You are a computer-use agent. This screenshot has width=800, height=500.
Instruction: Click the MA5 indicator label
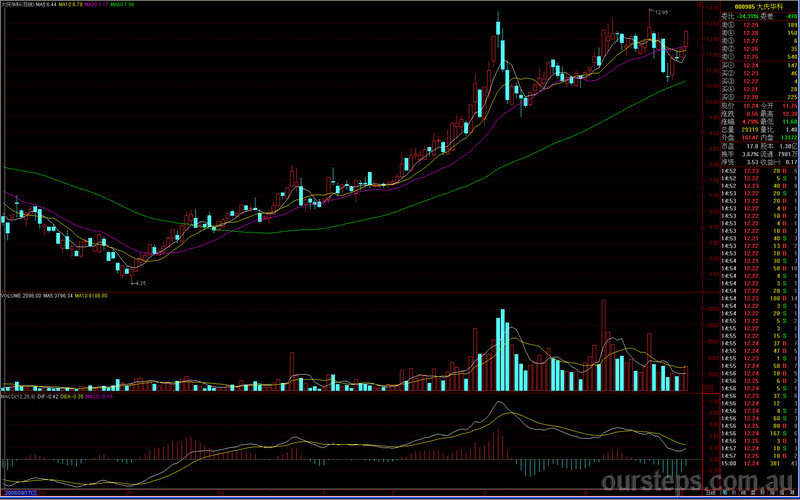pyautogui.click(x=46, y=4)
